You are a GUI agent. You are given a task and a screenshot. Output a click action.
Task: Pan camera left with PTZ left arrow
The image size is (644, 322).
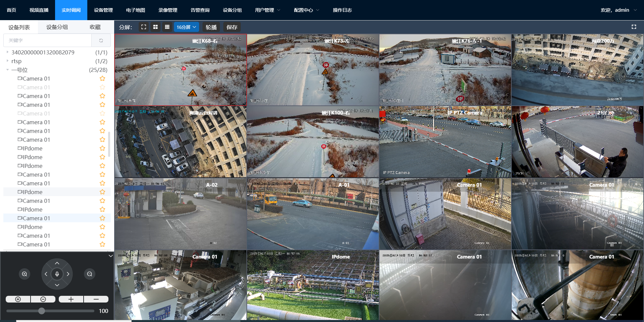(46, 274)
